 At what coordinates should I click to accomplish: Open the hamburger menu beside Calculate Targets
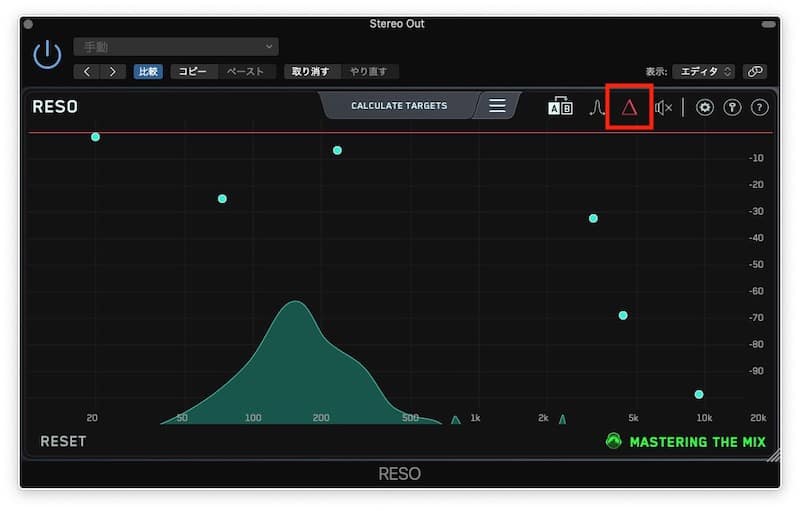[497, 106]
